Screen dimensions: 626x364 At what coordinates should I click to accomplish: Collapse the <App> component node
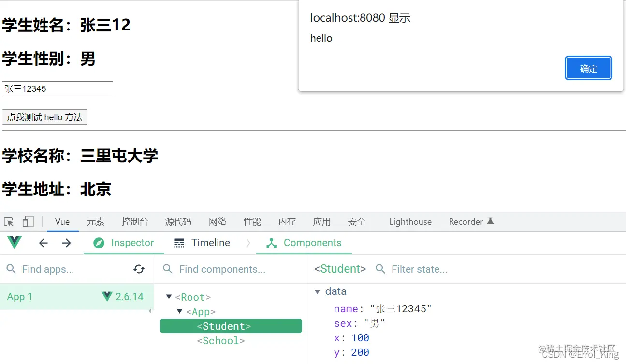(179, 311)
